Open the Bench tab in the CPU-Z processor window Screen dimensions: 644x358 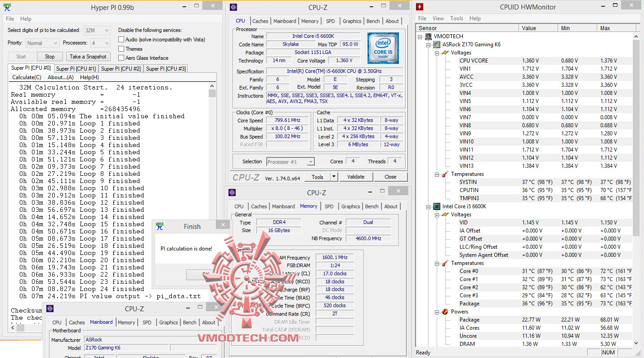click(373, 21)
